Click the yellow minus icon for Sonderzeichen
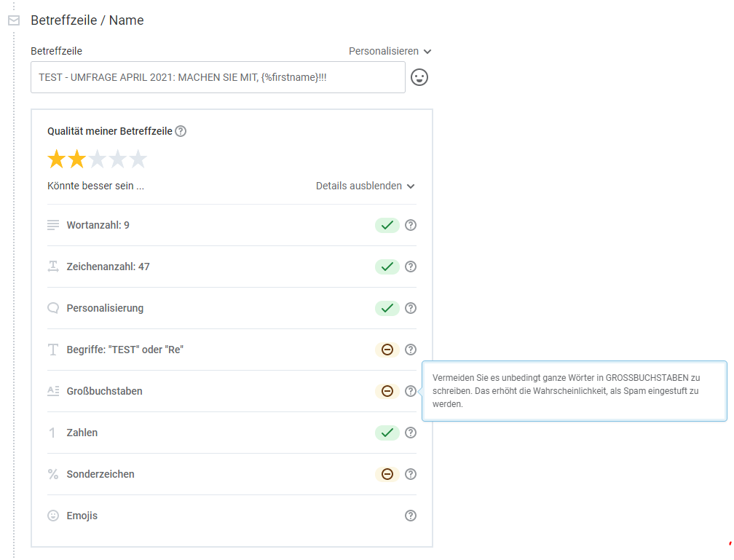 click(x=387, y=474)
